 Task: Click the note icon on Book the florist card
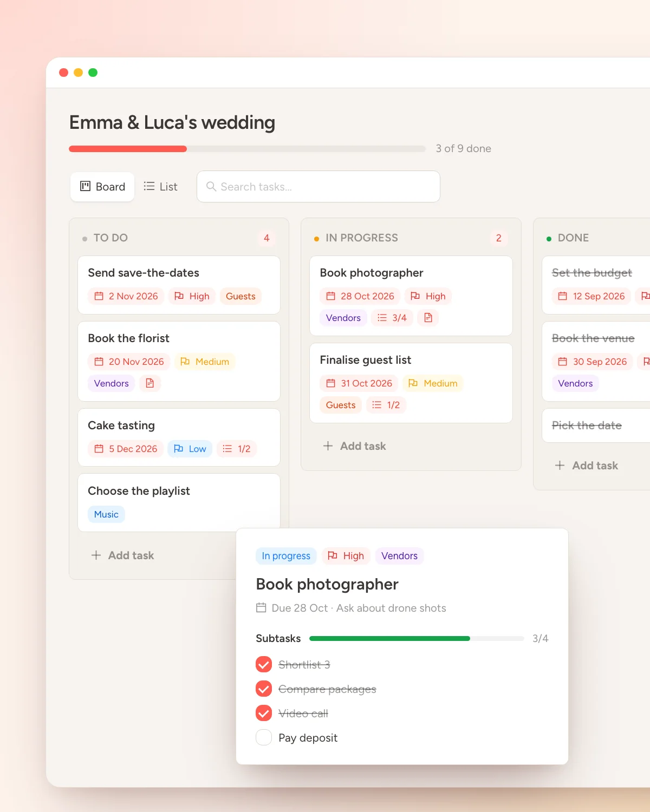[x=150, y=383]
